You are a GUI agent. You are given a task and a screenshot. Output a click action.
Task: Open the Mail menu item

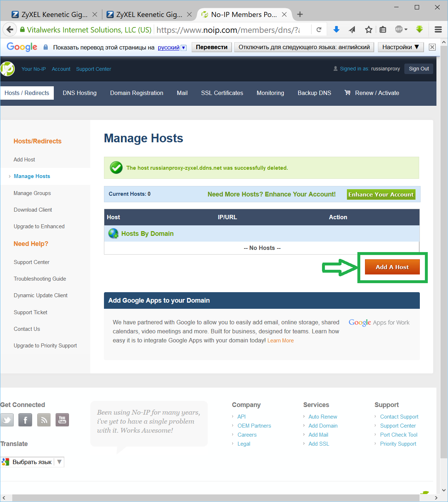tap(182, 93)
